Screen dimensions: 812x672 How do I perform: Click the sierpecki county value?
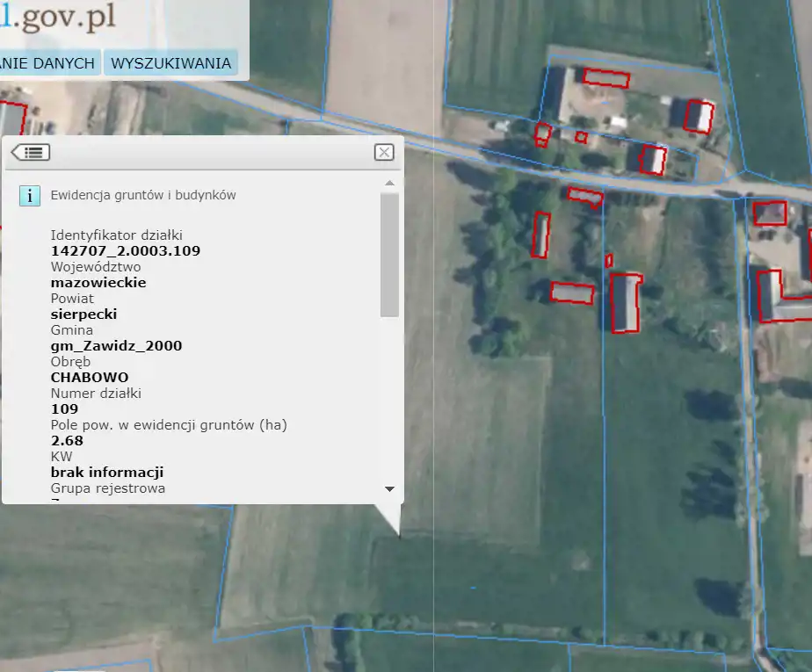[83, 314]
